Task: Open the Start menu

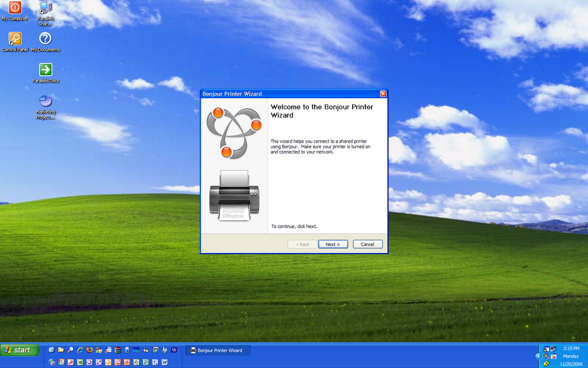Action: click(x=20, y=350)
